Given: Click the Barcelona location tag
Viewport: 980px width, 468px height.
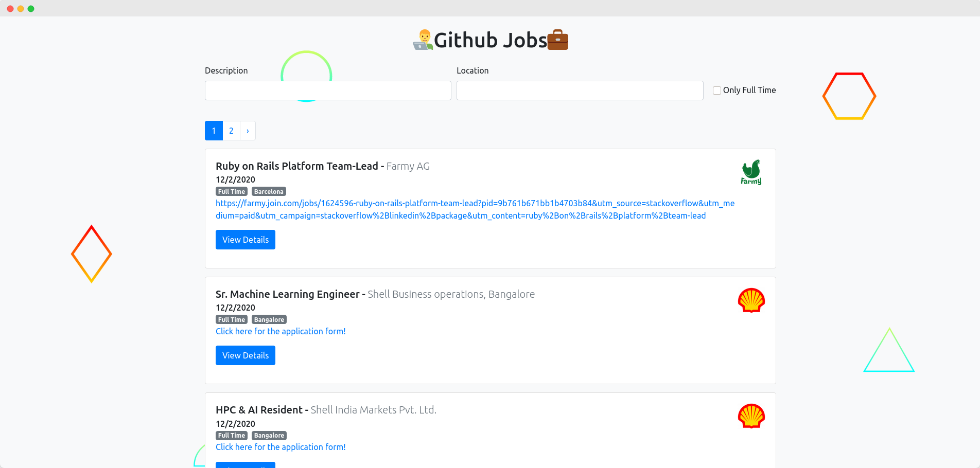Looking at the screenshot, I should coord(268,191).
